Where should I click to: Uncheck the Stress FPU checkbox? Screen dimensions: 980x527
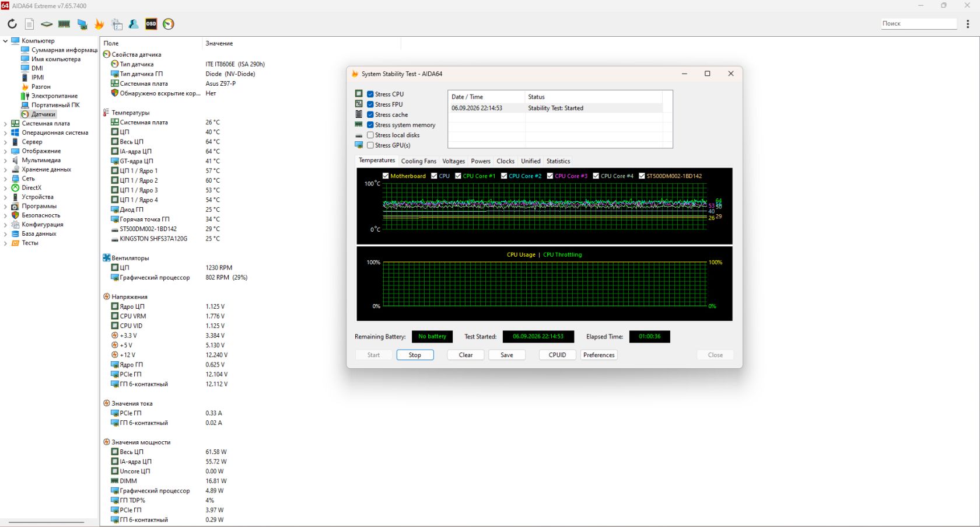click(x=370, y=104)
